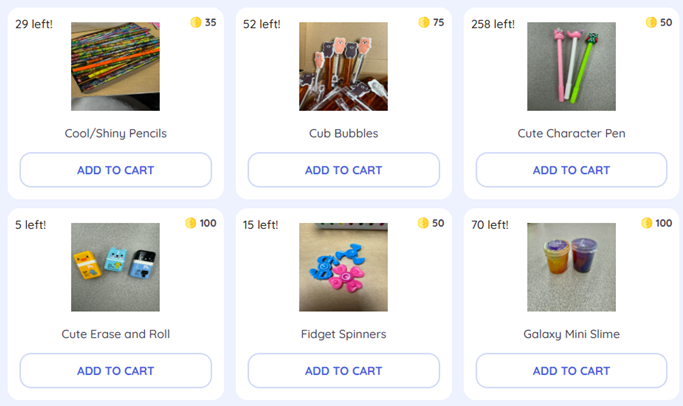Click the Fidget Spinners product name
This screenshot has height=406, width=683.
tap(343, 334)
